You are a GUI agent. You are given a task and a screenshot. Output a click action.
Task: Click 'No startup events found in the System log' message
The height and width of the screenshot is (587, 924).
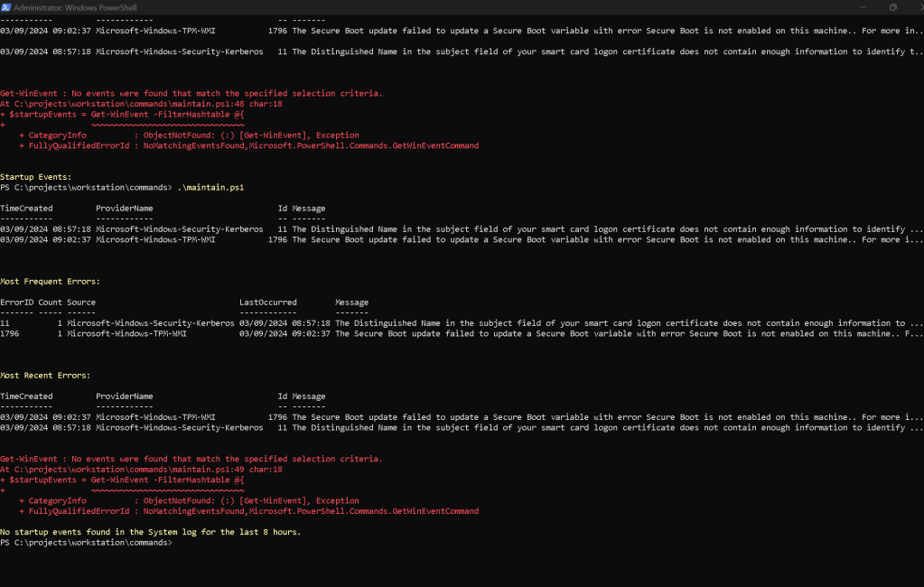point(150,532)
